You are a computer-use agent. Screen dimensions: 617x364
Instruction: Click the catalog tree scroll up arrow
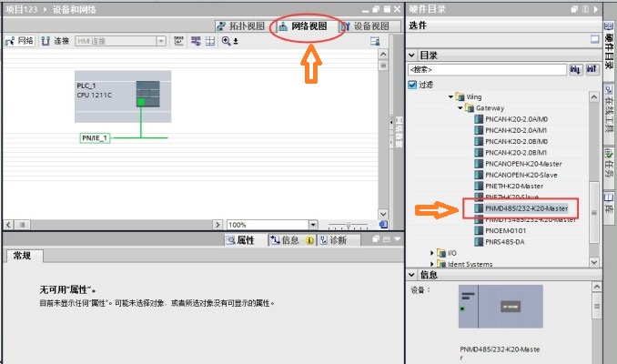pos(594,96)
